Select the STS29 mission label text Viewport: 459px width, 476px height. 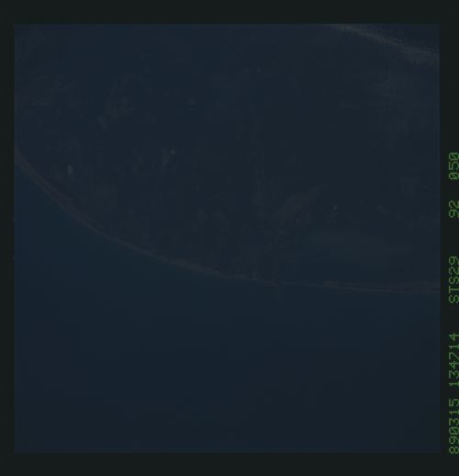453,279
